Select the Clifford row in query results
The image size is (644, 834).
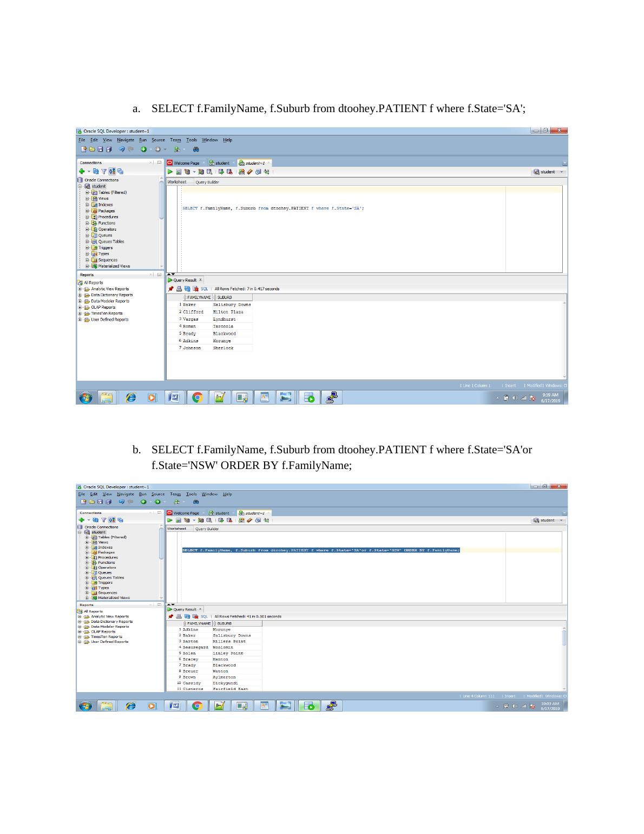coord(193,312)
